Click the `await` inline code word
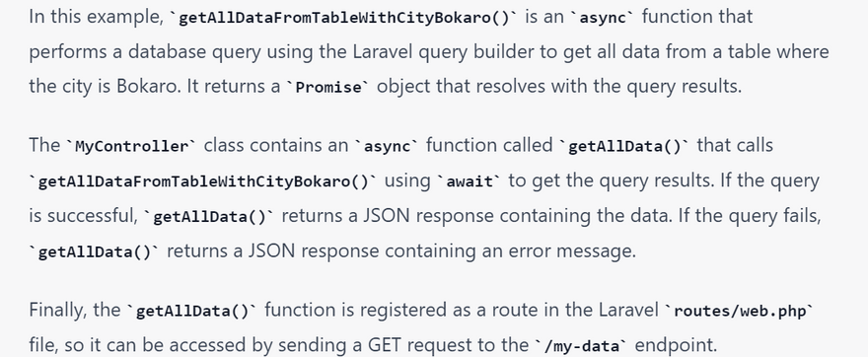 click(x=470, y=181)
